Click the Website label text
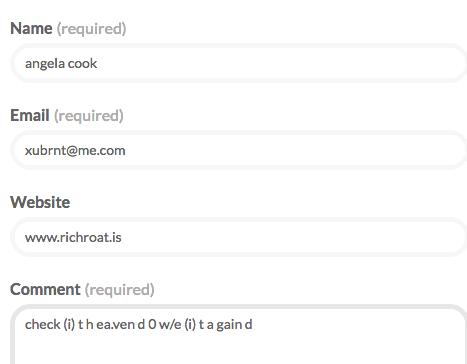The height and width of the screenshot is (364, 467). tap(40, 202)
